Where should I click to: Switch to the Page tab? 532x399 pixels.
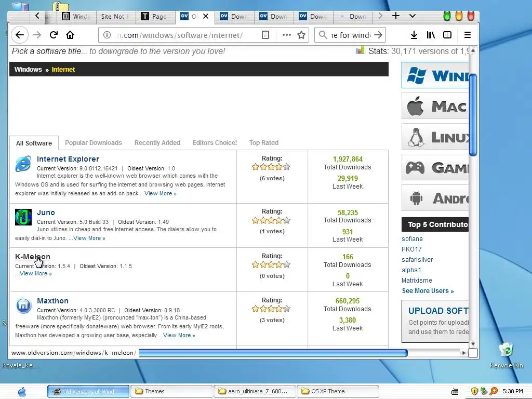pos(155,16)
